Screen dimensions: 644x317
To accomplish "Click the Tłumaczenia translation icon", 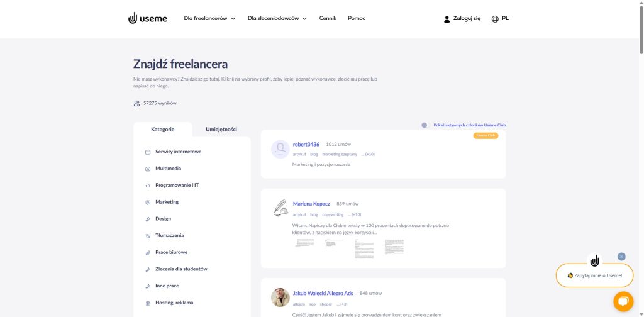I will [x=148, y=236].
